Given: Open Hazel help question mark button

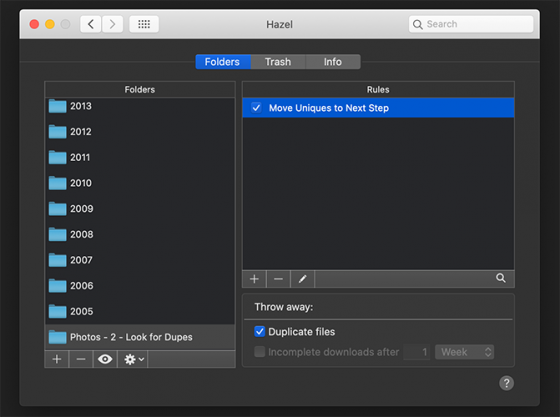Looking at the screenshot, I should point(506,383).
